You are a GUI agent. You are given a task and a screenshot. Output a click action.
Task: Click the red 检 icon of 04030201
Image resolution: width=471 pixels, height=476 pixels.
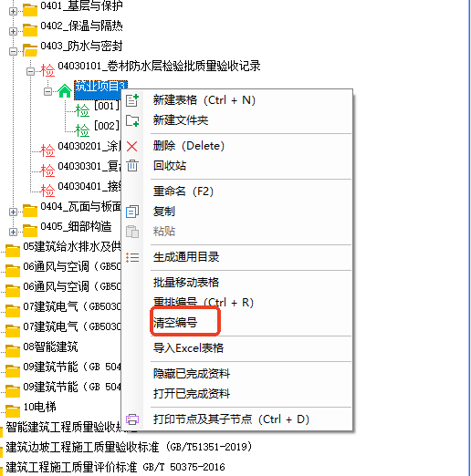coord(47,150)
